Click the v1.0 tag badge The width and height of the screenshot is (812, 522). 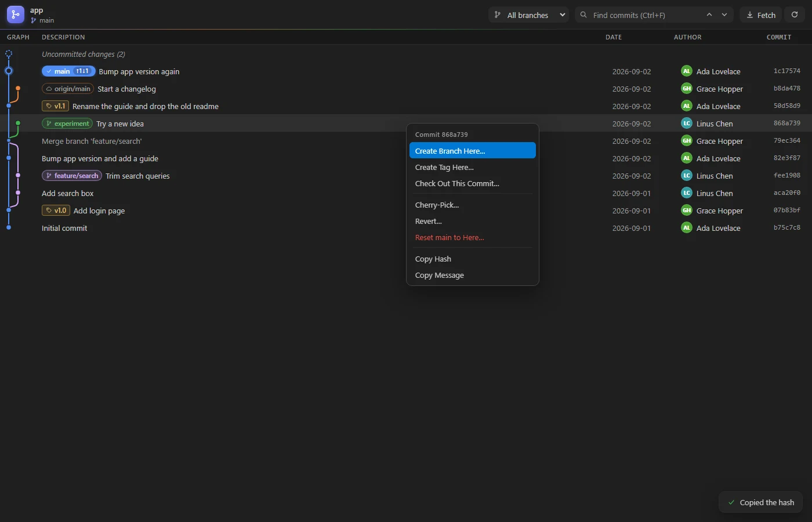click(x=56, y=211)
